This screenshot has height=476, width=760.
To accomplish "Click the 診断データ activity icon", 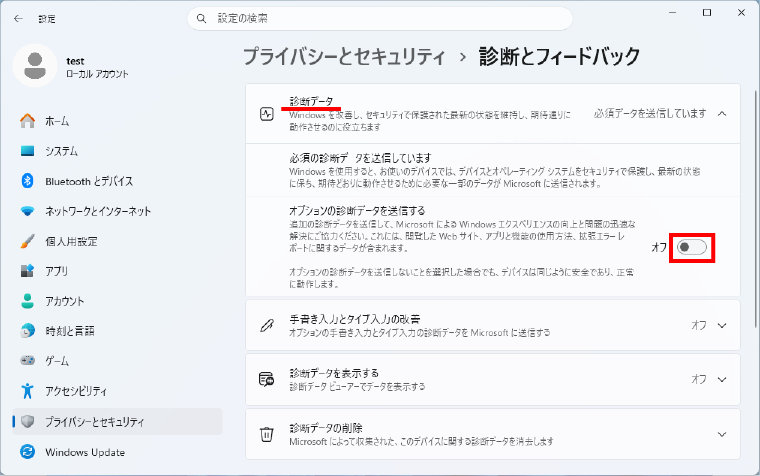I will pyautogui.click(x=267, y=114).
